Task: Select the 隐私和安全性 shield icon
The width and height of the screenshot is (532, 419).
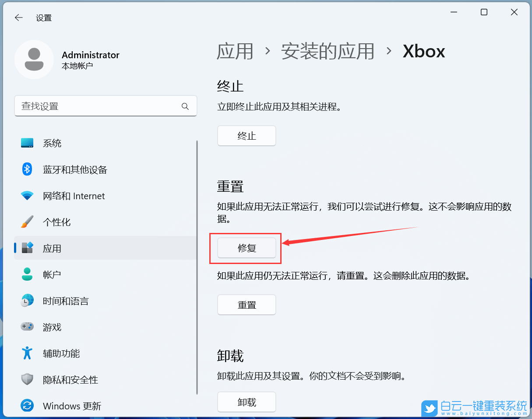Action: click(27, 380)
